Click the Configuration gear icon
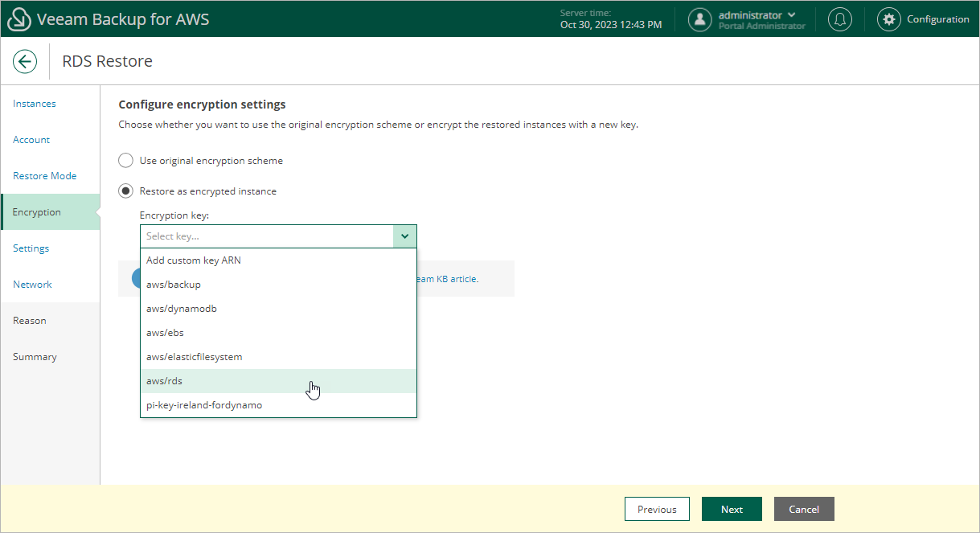 888,19
